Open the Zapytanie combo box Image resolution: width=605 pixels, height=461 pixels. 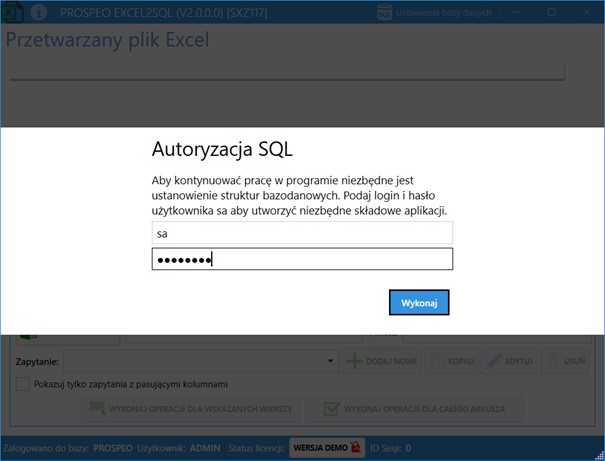click(x=201, y=361)
